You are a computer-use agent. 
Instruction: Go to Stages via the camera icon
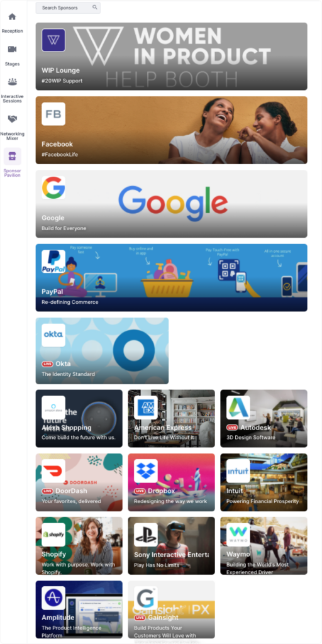[x=13, y=49]
